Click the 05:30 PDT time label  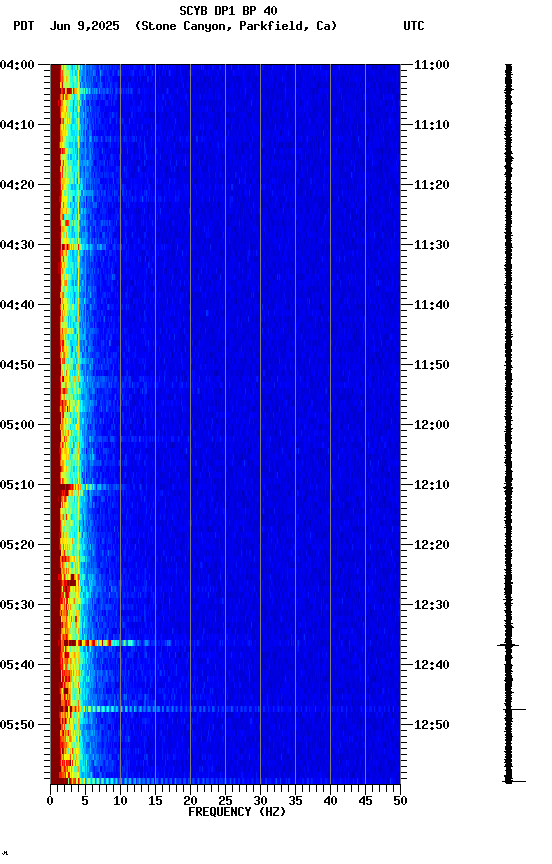[x=17, y=605]
